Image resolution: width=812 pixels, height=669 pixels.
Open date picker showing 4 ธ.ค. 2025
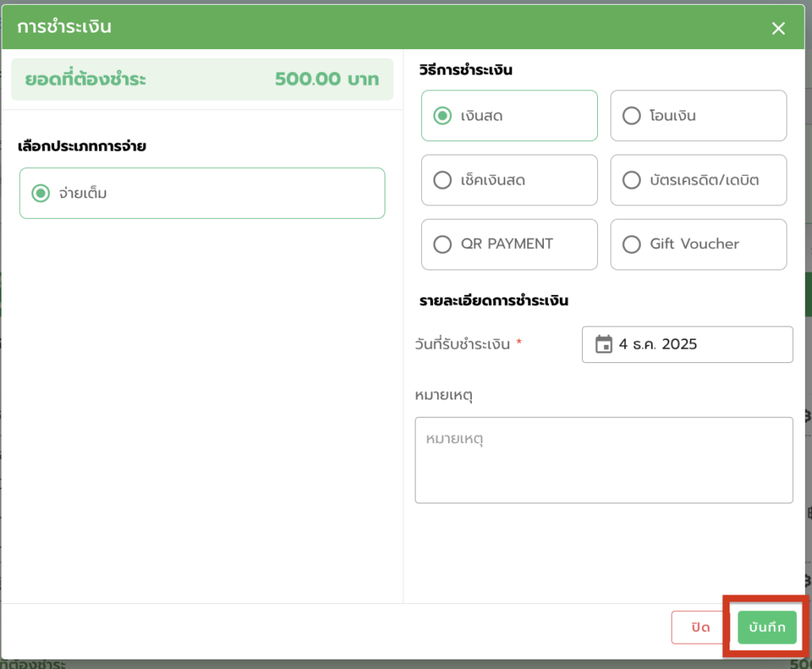pyautogui.click(x=687, y=345)
